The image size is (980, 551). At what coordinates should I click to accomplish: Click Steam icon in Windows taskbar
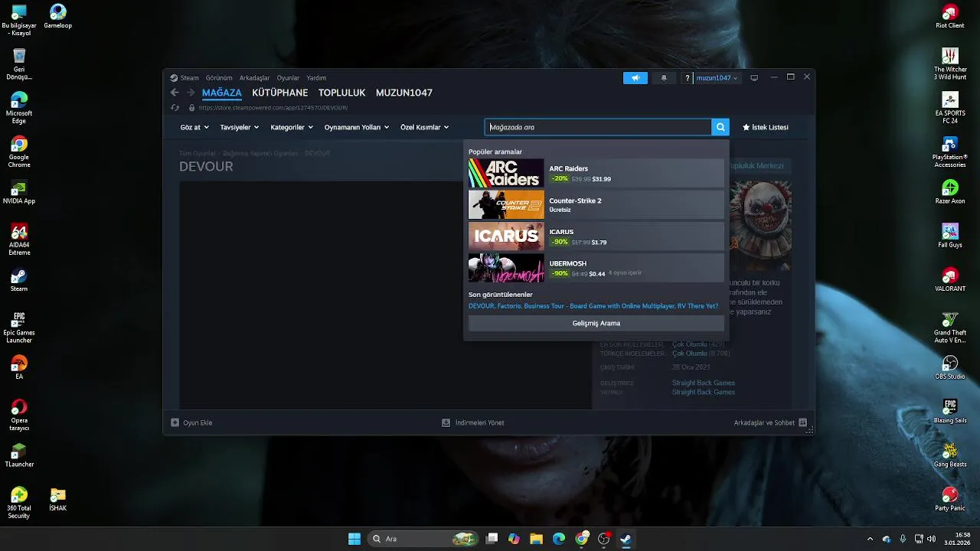click(x=626, y=539)
